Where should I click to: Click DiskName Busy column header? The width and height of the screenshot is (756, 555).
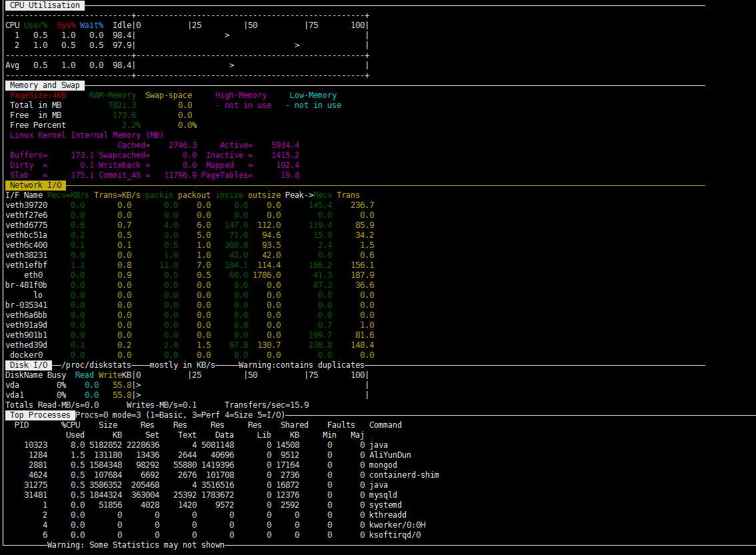36,375
